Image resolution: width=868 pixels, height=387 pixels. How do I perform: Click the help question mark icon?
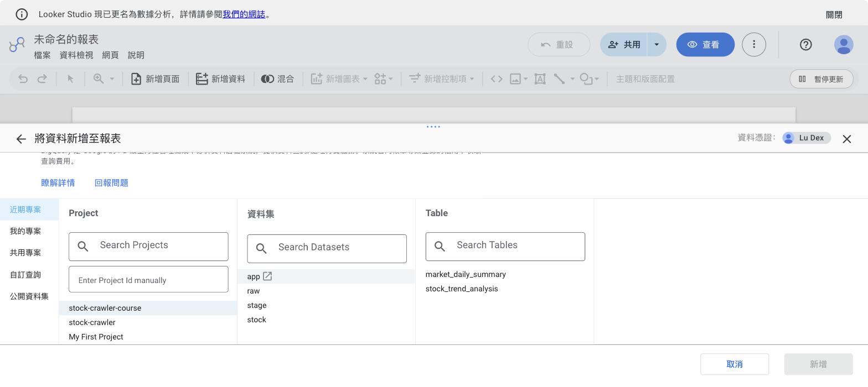tap(806, 45)
